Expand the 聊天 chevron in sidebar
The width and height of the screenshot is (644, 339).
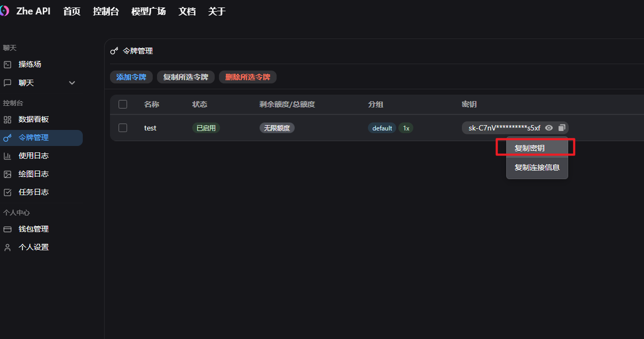[72, 83]
